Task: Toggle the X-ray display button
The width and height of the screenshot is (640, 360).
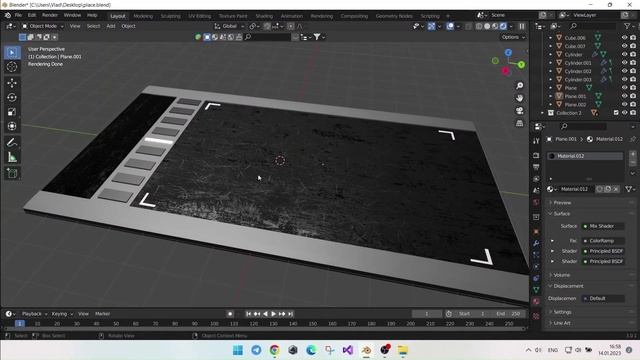Action: click(x=469, y=26)
